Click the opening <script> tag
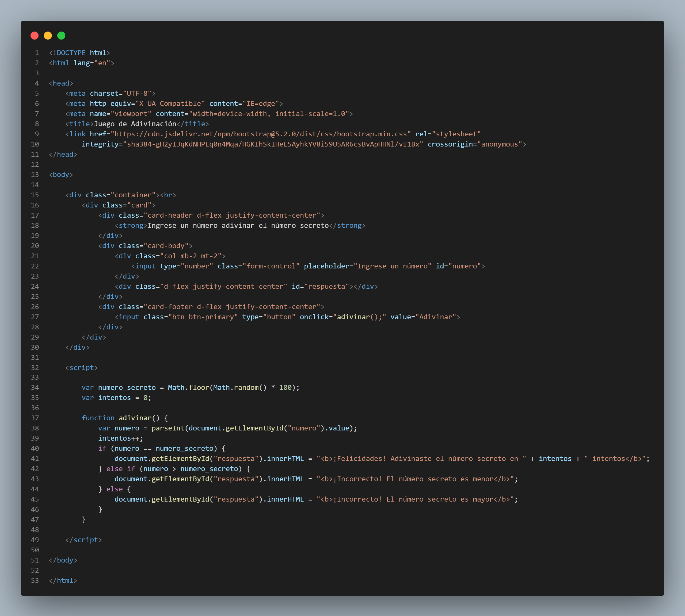The image size is (685, 616). [82, 368]
